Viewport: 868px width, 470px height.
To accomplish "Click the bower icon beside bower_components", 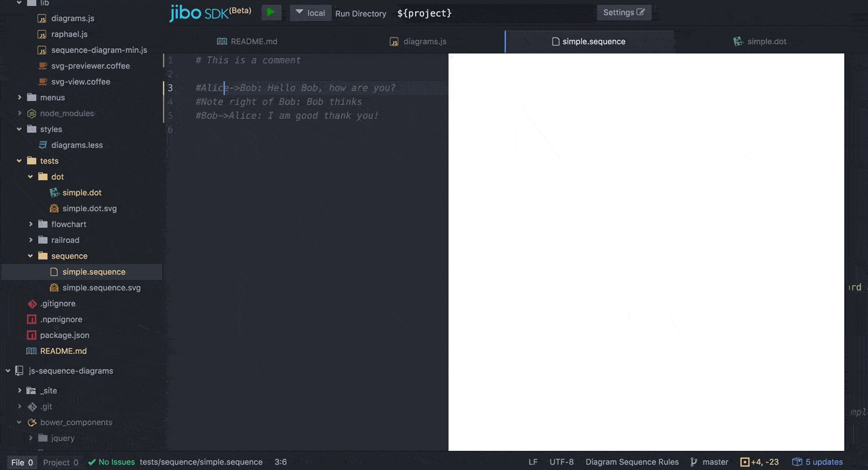I will (x=31, y=422).
